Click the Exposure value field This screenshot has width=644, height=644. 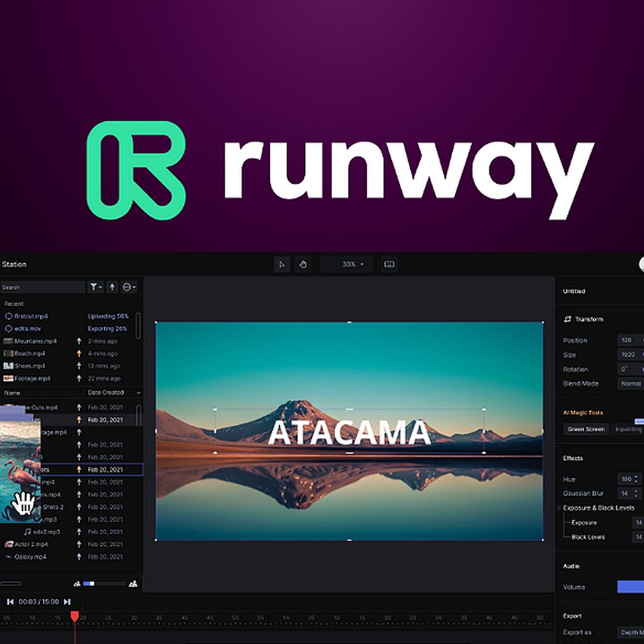[638, 523]
